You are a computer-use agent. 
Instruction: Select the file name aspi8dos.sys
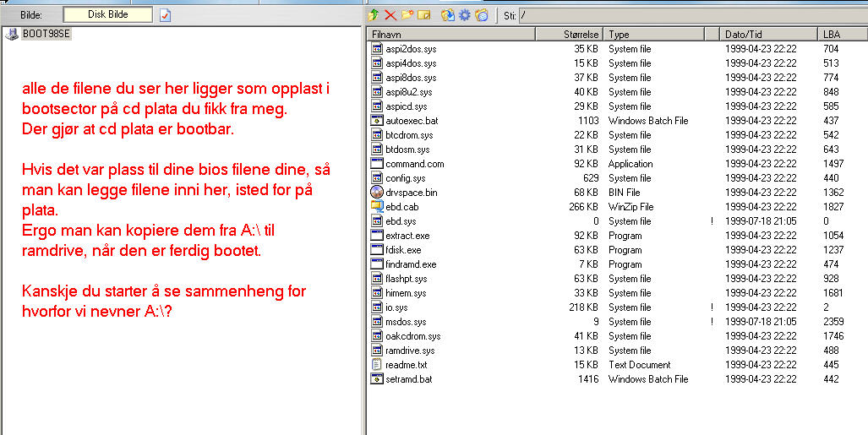(x=411, y=78)
